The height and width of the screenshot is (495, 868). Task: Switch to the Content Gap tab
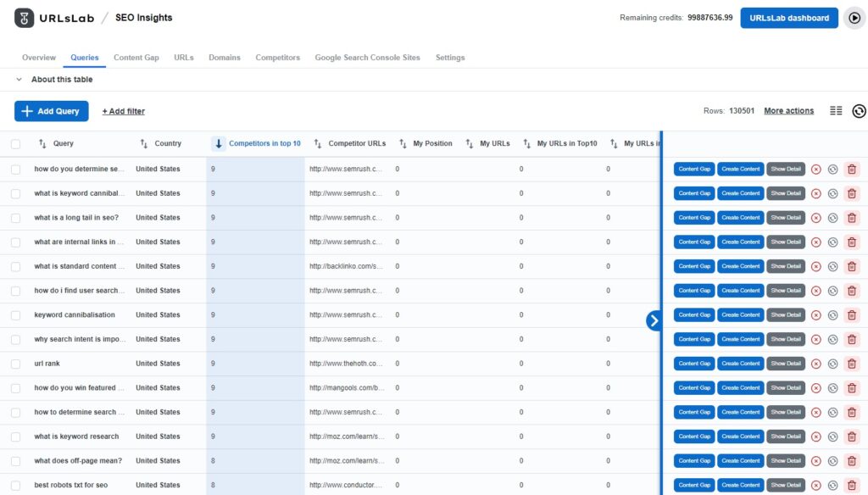[x=136, y=58]
